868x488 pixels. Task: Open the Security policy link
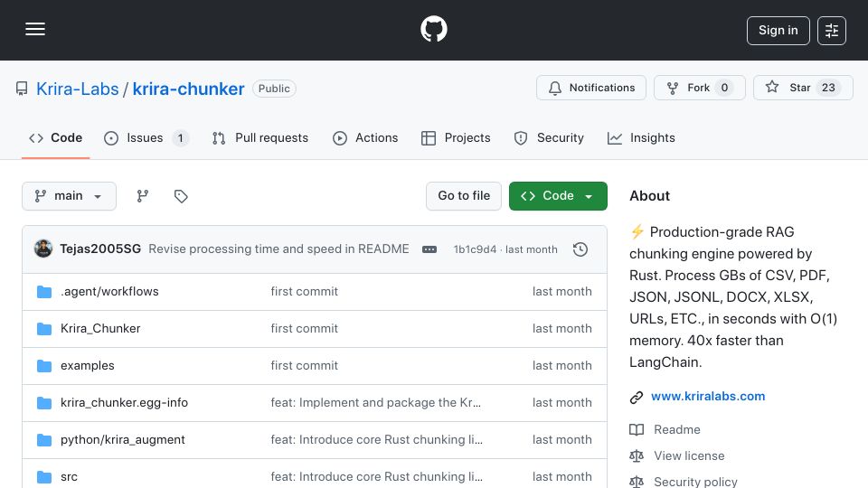pyautogui.click(x=695, y=482)
